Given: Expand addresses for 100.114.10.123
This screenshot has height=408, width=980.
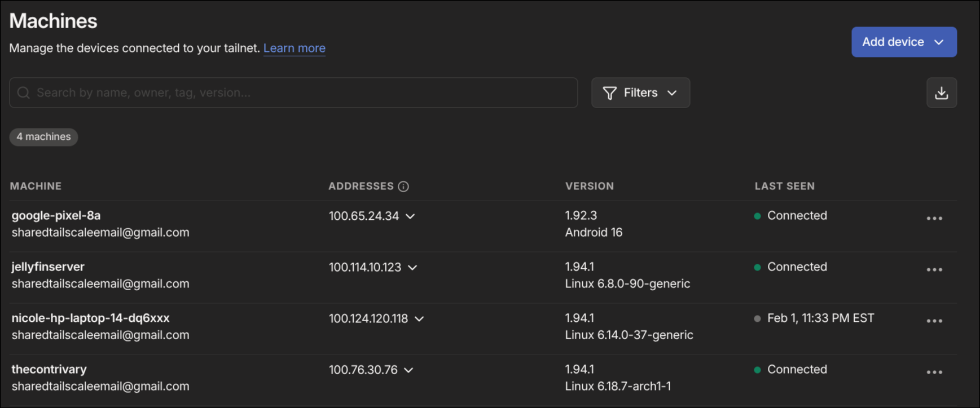Looking at the screenshot, I should coord(412,268).
